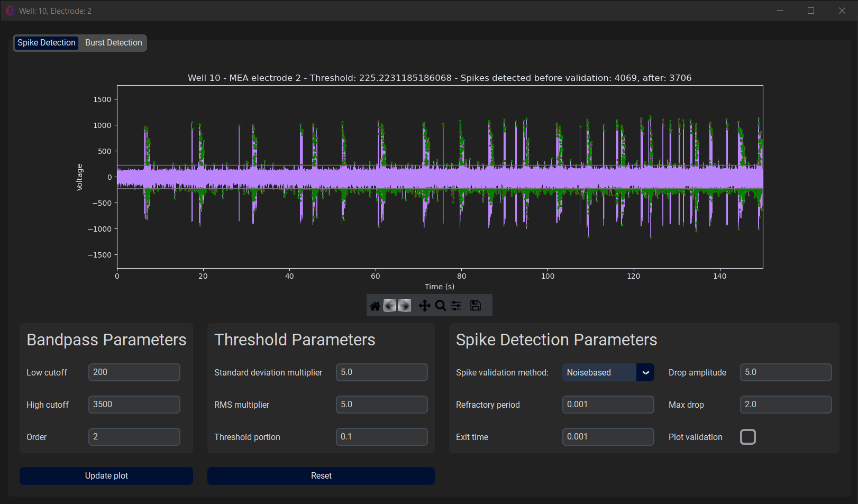Screen dimensions: 858x504
Task: Select the Drop amplitude field
Action: 786,372
